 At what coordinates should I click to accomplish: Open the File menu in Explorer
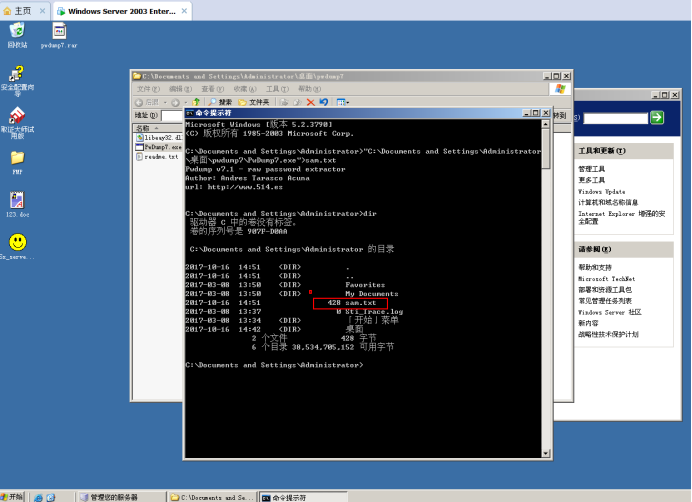coord(148,89)
